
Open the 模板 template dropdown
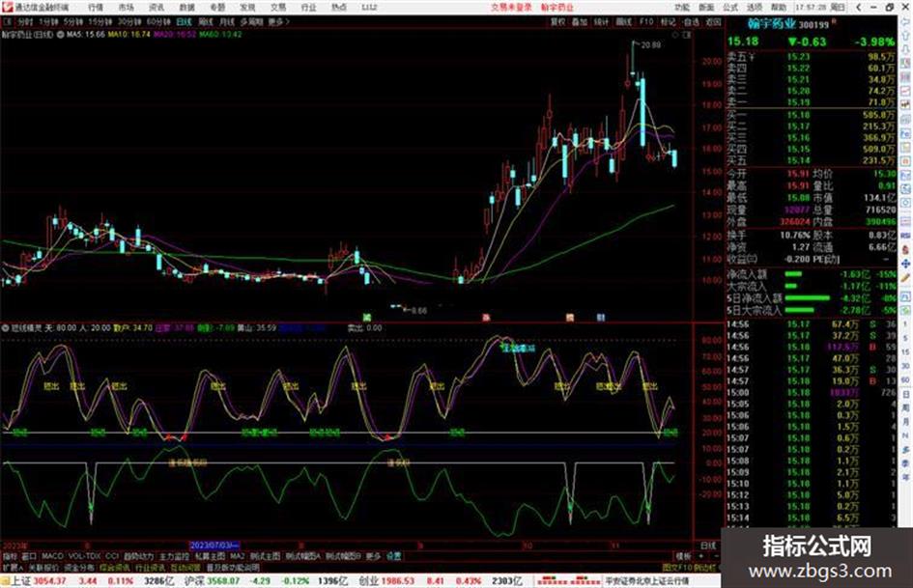coord(682,556)
